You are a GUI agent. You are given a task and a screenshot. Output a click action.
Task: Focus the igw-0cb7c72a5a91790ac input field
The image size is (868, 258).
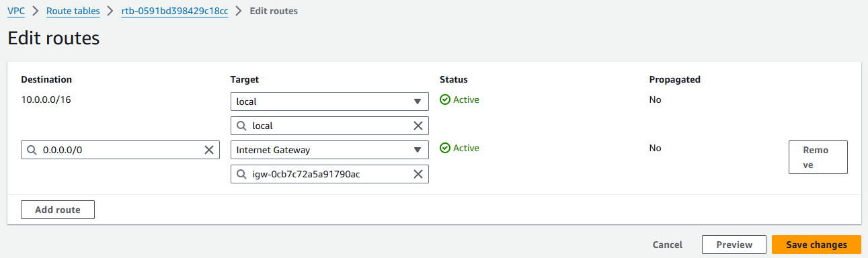click(329, 174)
